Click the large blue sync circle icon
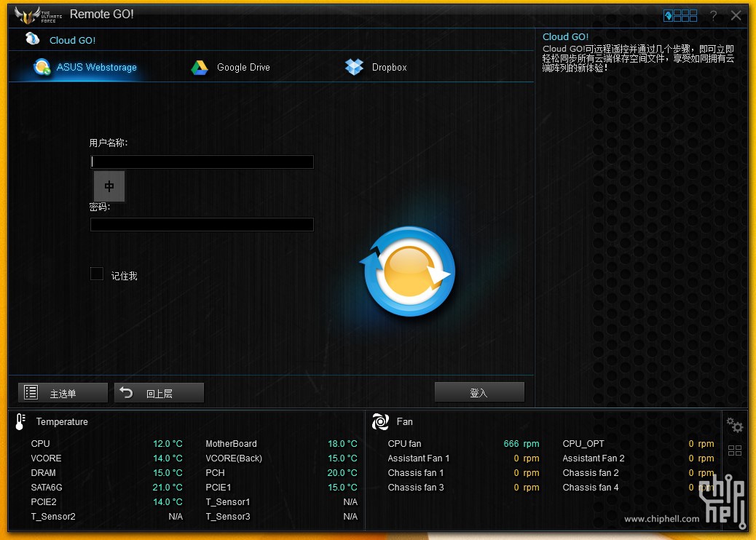The width and height of the screenshot is (756, 540). (x=409, y=271)
